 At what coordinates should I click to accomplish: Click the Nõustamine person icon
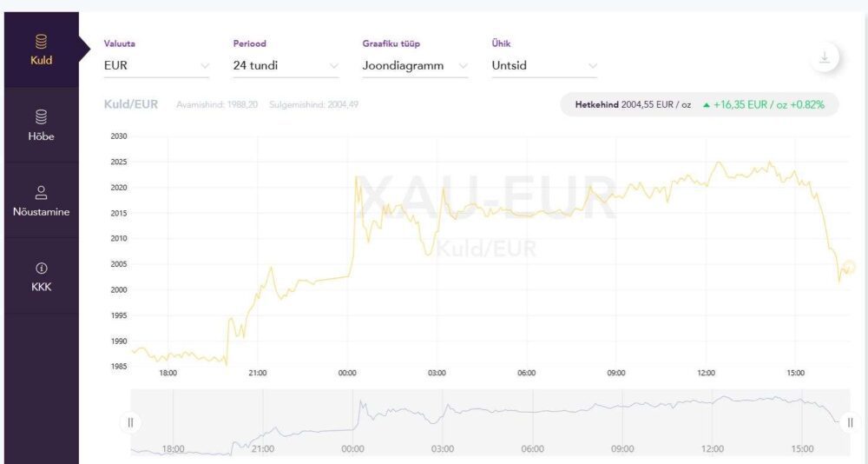coord(41,192)
